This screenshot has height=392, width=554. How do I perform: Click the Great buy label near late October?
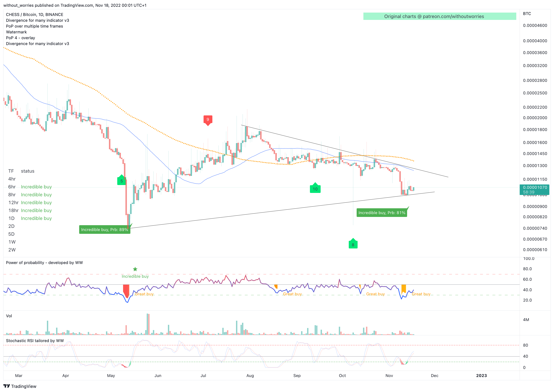pyautogui.click(x=375, y=294)
